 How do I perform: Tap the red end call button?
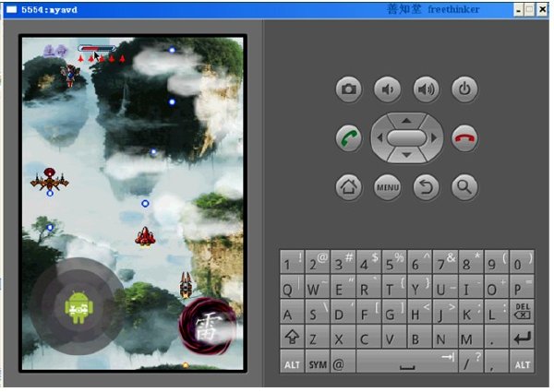pyautogui.click(x=464, y=138)
